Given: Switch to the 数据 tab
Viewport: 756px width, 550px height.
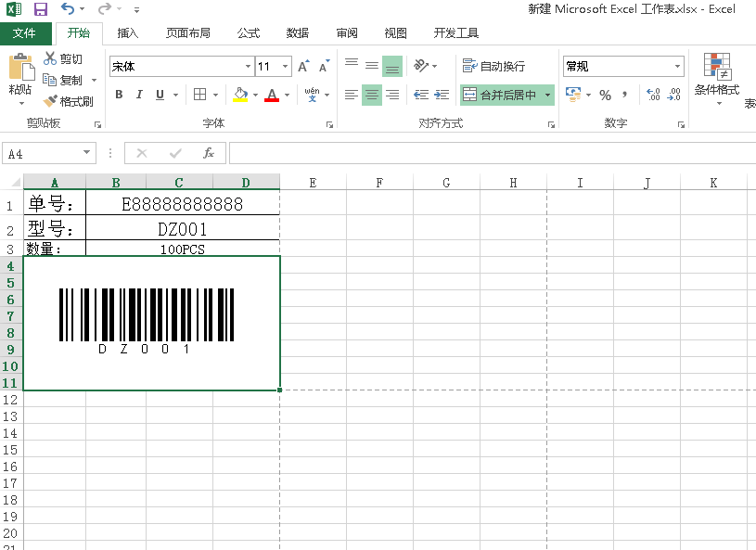Looking at the screenshot, I should [x=298, y=32].
